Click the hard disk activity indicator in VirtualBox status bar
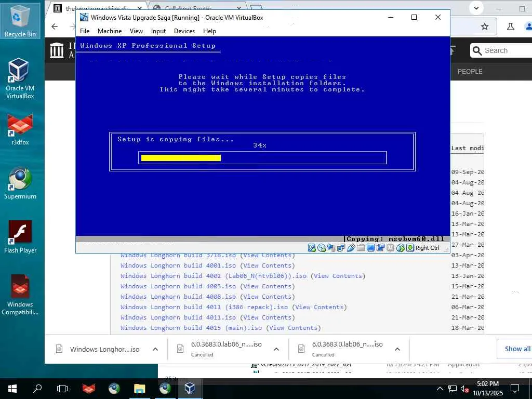The height and width of the screenshot is (399, 532). coord(312,248)
